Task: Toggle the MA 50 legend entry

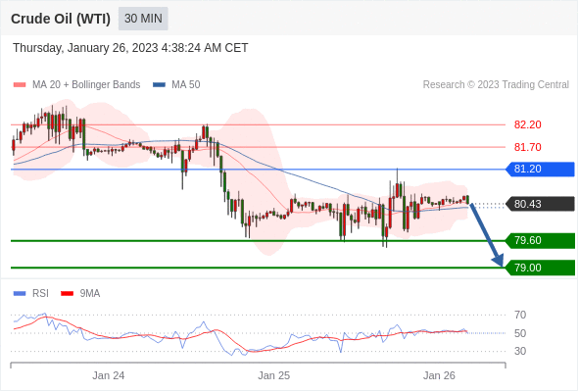Action: pos(176,85)
